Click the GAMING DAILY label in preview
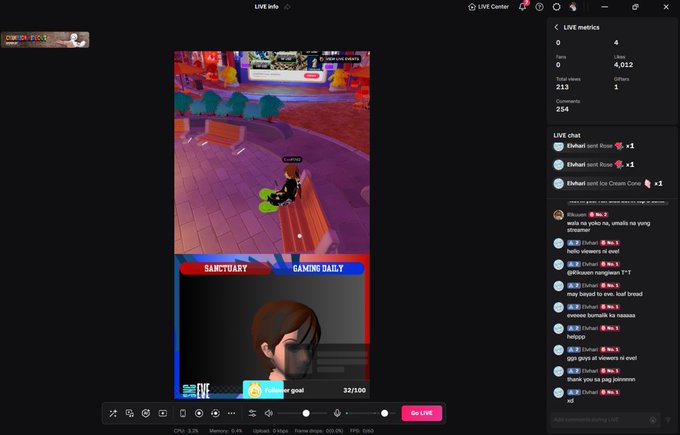 tap(318, 269)
